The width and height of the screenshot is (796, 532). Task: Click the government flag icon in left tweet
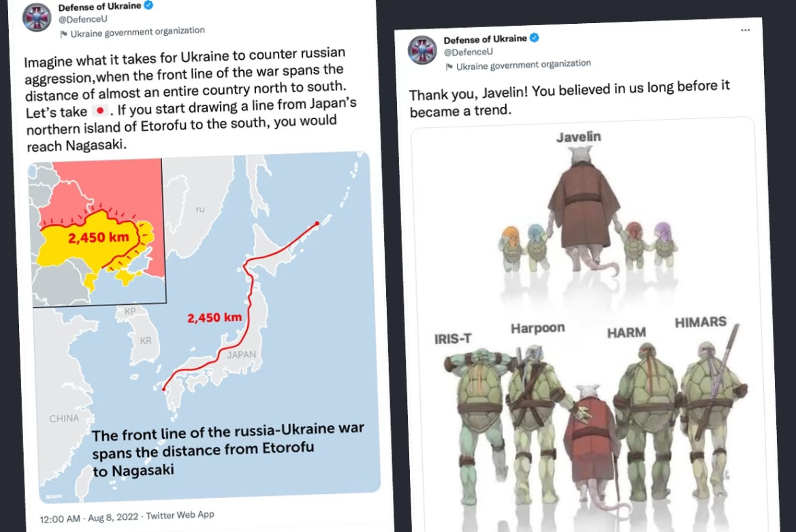coord(63,34)
